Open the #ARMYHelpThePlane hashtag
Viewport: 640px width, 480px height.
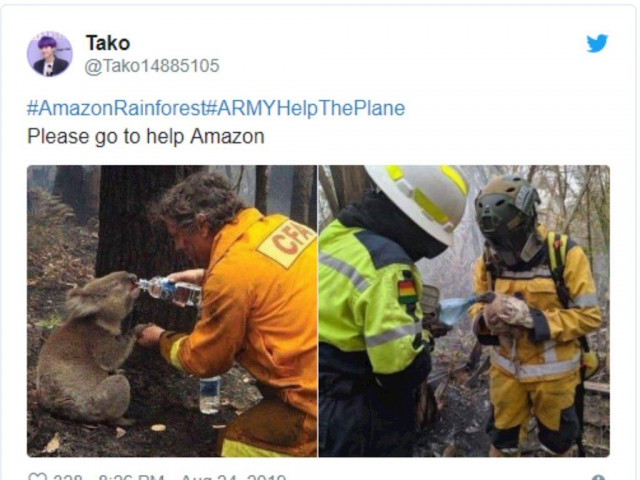[306, 108]
